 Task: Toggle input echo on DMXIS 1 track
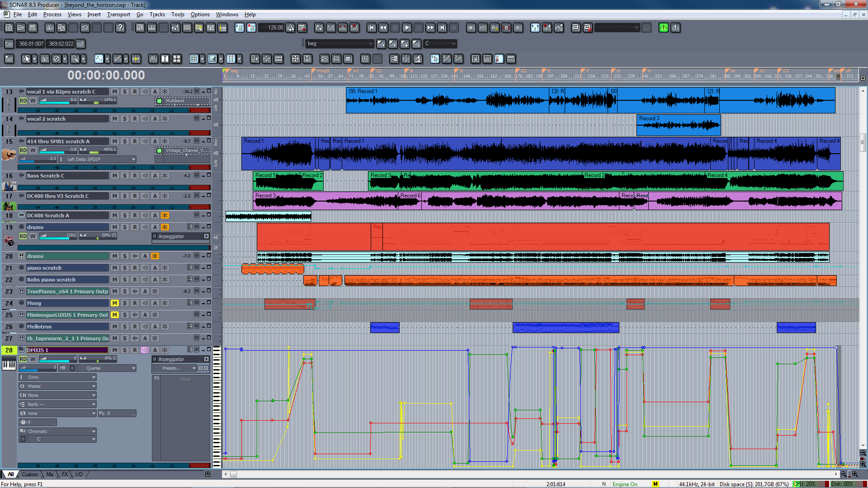(145, 350)
